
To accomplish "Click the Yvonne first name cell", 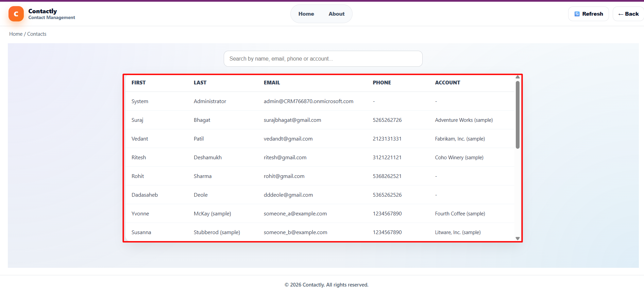I will (x=140, y=214).
